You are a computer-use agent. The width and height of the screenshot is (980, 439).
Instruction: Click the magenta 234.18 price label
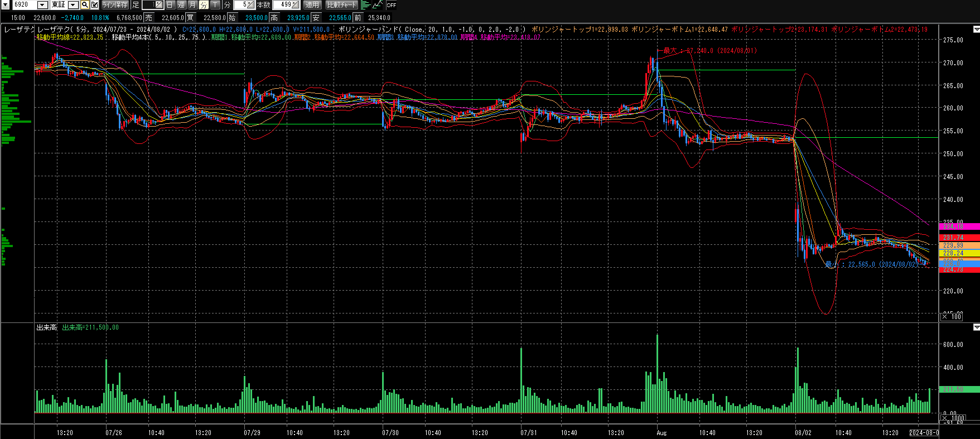tap(959, 226)
